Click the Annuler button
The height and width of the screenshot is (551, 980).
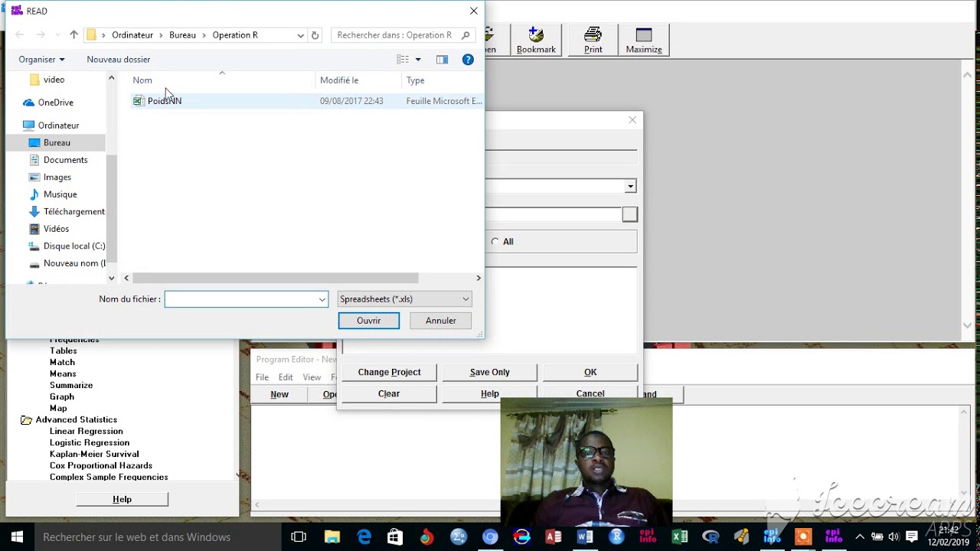pos(440,321)
